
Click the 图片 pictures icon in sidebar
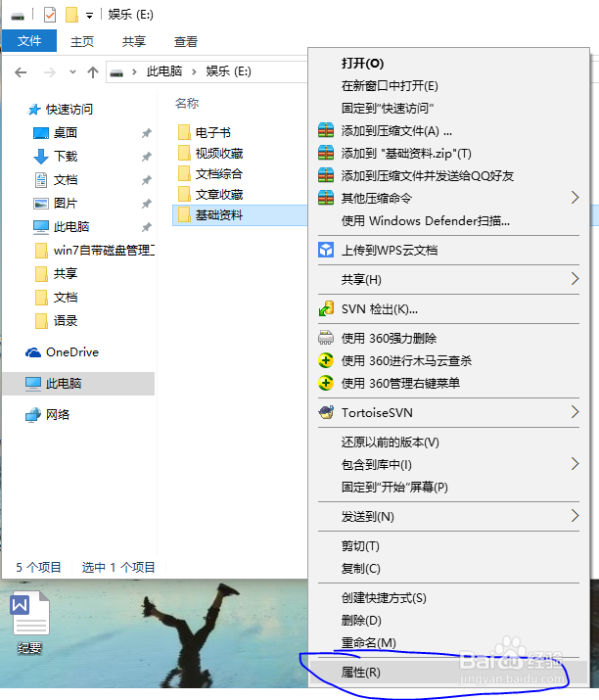[41, 204]
